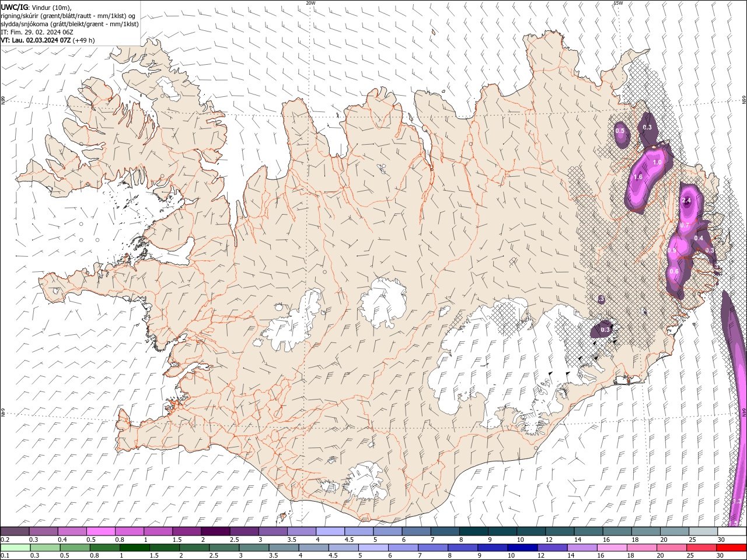
Task: Click the 'rigning/skúrir' rain legend description line
Action: (x=68, y=16)
